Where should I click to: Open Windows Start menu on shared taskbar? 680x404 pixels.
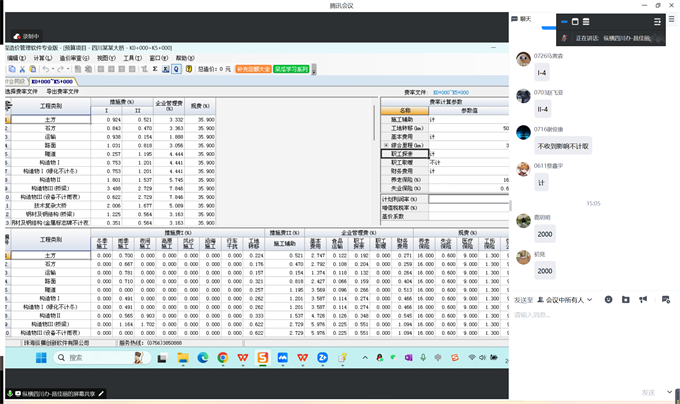pos(41,358)
